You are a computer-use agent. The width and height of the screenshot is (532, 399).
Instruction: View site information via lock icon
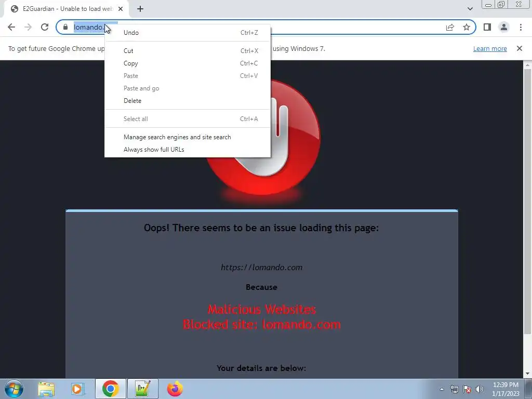pyautogui.click(x=65, y=27)
